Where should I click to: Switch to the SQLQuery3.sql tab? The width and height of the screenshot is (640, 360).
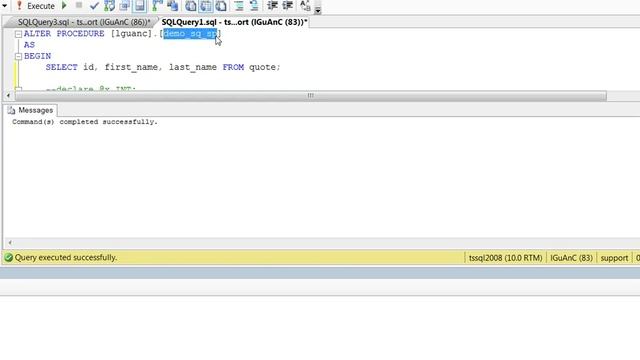tap(84, 22)
